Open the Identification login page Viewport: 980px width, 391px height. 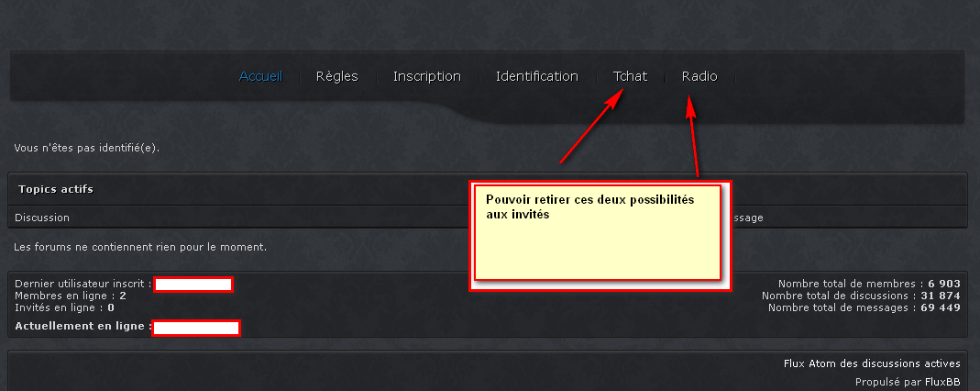pyautogui.click(x=537, y=76)
